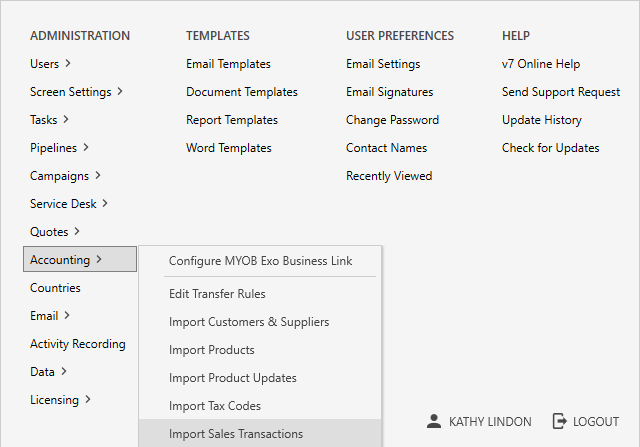Select Import Sales Transactions menu item
Image resolution: width=640 pixels, height=447 pixels.
pyautogui.click(x=236, y=434)
